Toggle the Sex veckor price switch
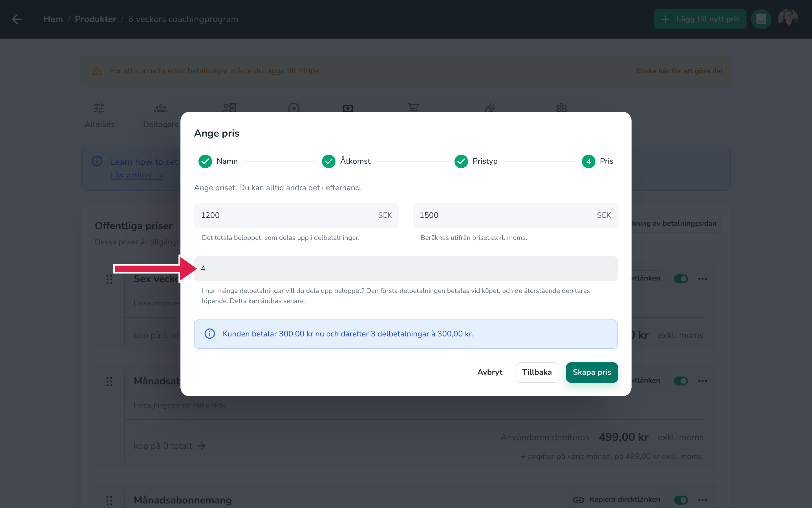The width and height of the screenshot is (812, 508). (680, 279)
